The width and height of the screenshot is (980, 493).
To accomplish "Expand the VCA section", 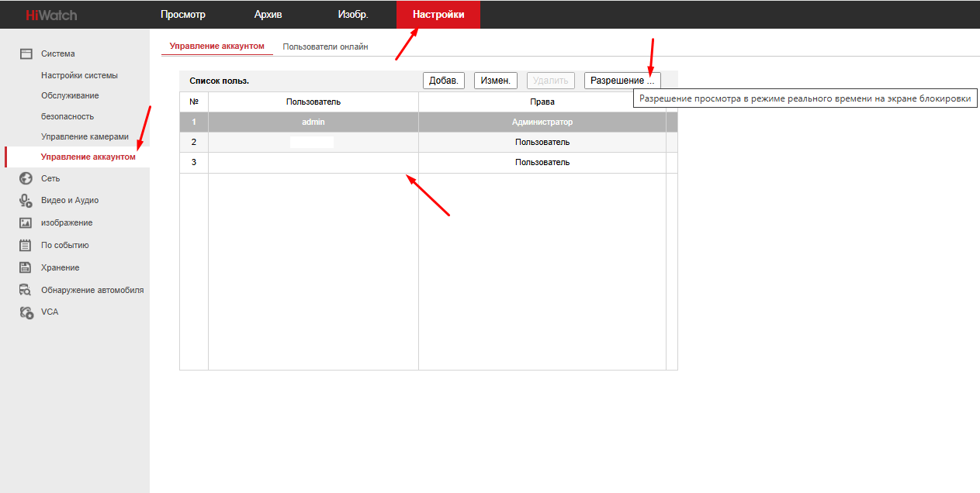I will (50, 312).
